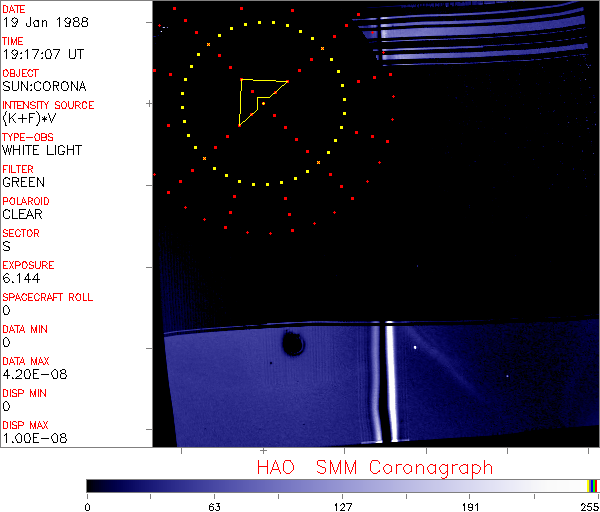Select the SUN:CORONA object value

[44, 86]
